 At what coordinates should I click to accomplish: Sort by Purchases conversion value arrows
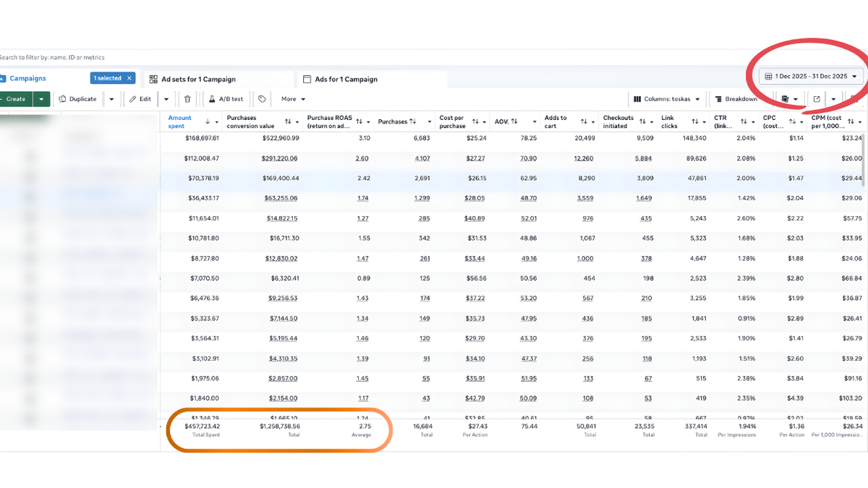pos(287,121)
